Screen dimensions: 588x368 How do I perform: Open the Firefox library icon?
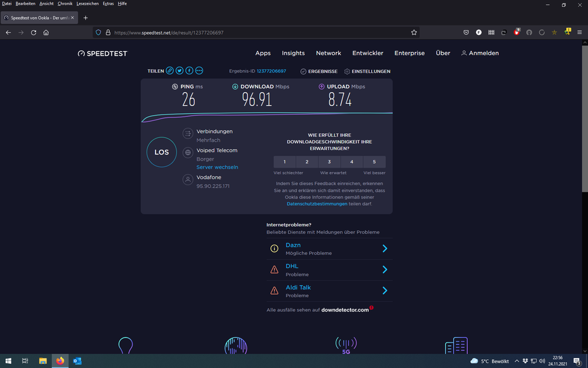(x=491, y=32)
